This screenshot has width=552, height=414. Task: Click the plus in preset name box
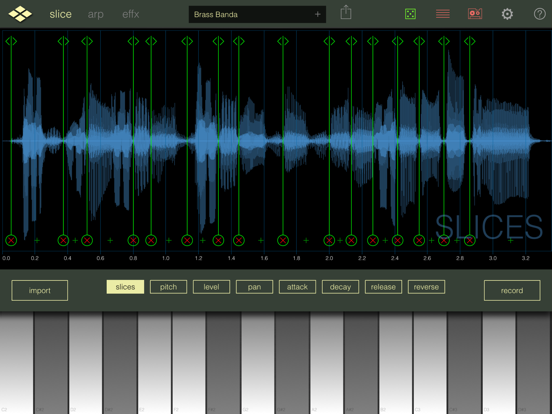pyautogui.click(x=318, y=14)
